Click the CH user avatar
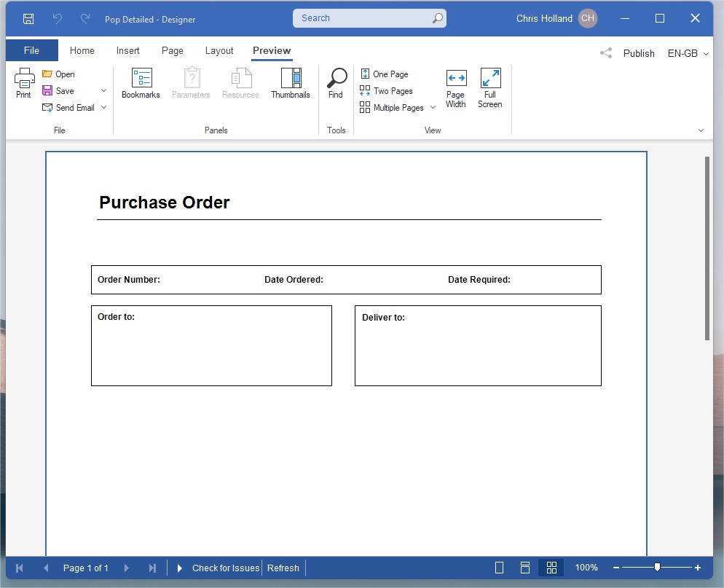This screenshot has height=588, width=724. (587, 18)
